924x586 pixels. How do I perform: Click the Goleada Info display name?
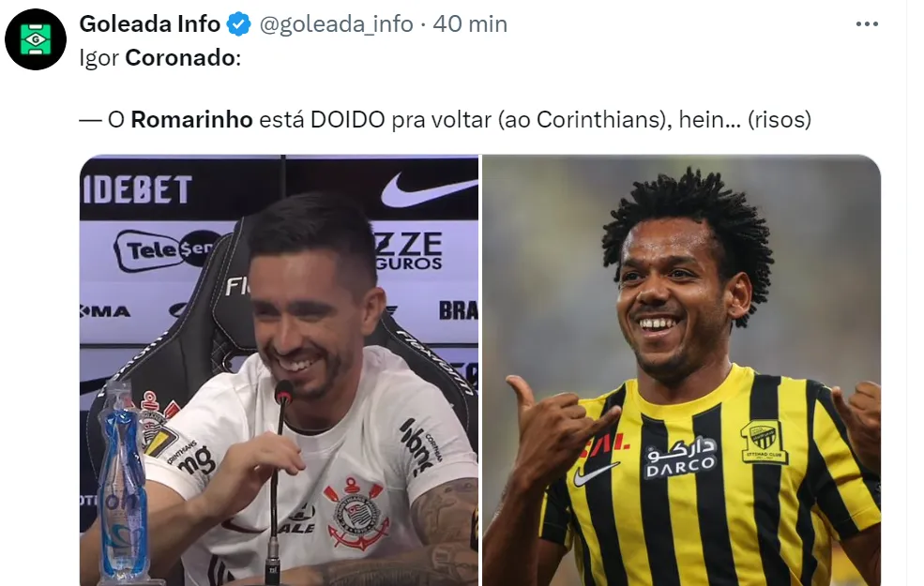[x=150, y=24]
